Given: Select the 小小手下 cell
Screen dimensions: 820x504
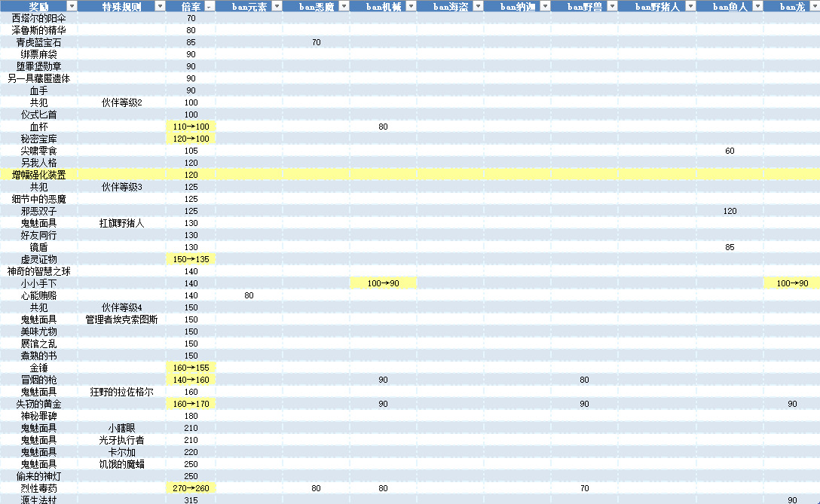Looking at the screenshot, I should click(38, 283).
